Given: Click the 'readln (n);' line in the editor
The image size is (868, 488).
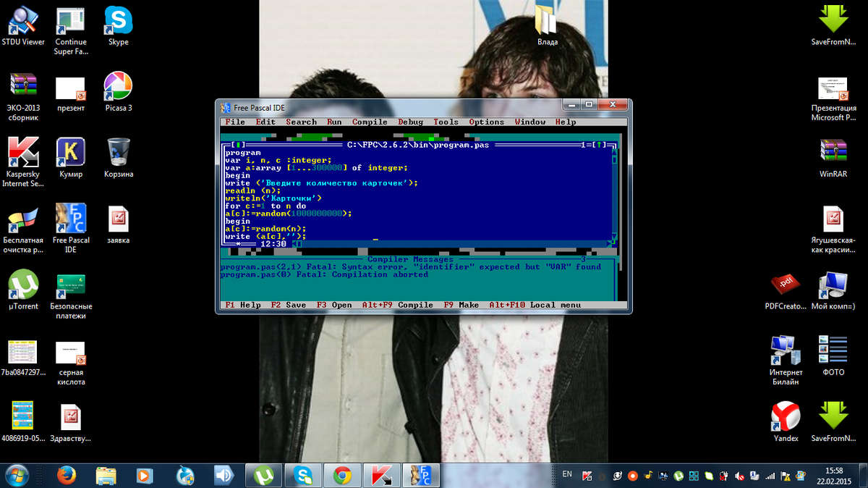Looking at the screenshot, I should coord(252,191).
